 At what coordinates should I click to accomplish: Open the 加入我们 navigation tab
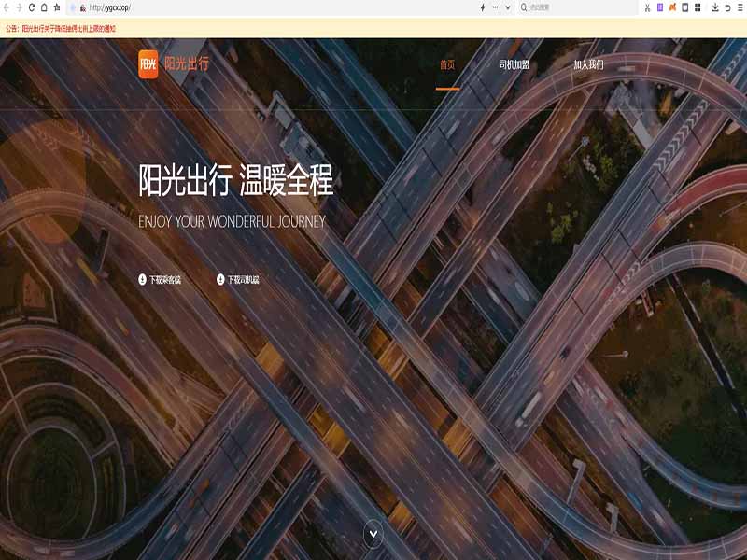tap(588, 64)
